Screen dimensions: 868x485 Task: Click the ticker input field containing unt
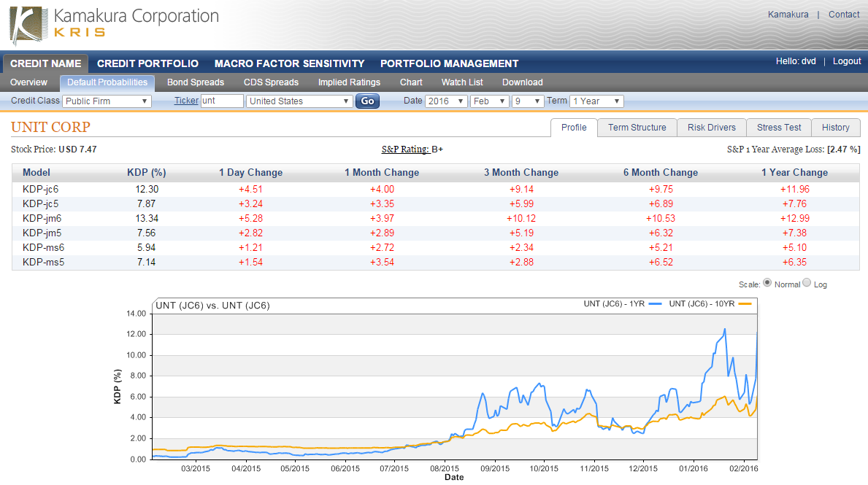222,101
